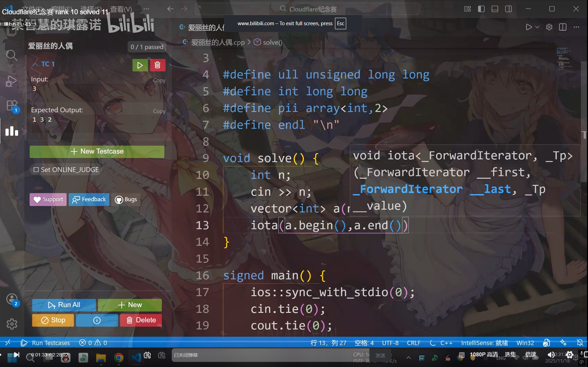Run the TC 1 testcase with green play icon

pyautogui.click(x=140, y=65)
